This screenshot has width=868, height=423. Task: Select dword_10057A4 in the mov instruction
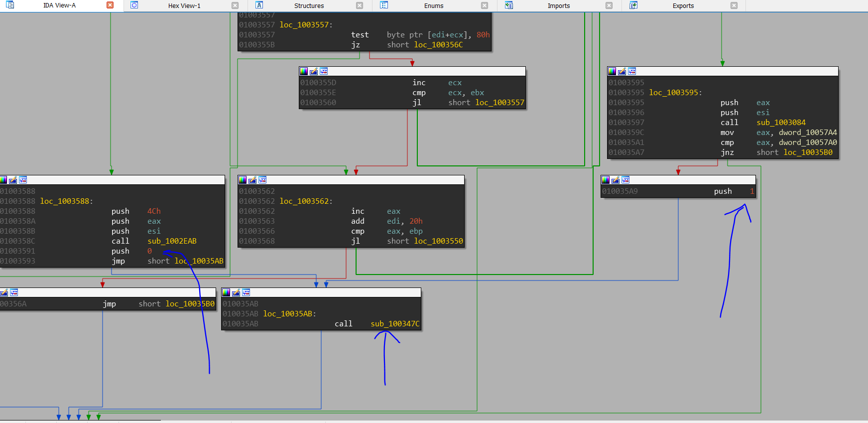(808, 133)
